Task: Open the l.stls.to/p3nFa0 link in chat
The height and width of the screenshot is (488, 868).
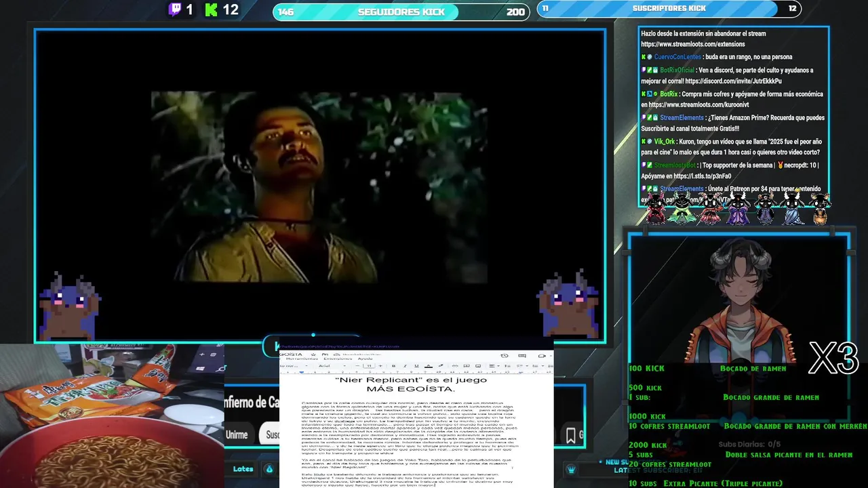Action: 703,176
